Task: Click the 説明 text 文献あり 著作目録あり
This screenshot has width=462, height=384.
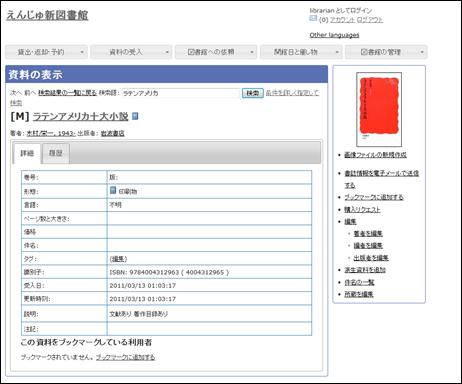Action: 139,314
